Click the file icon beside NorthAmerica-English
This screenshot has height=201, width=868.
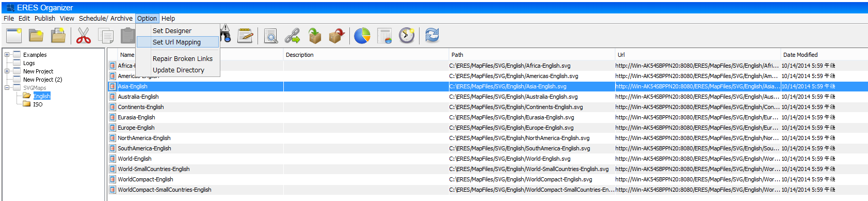coord(112,138)
